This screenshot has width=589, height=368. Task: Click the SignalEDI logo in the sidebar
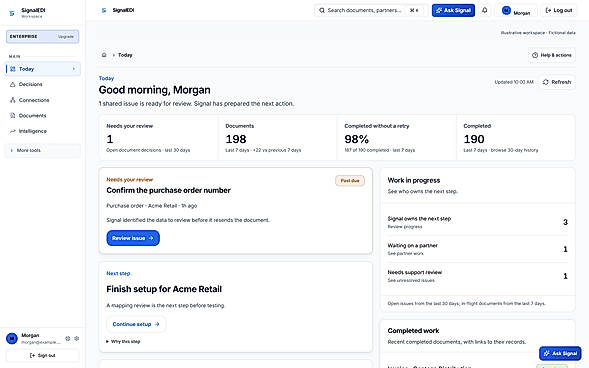(x=12, y=13)
